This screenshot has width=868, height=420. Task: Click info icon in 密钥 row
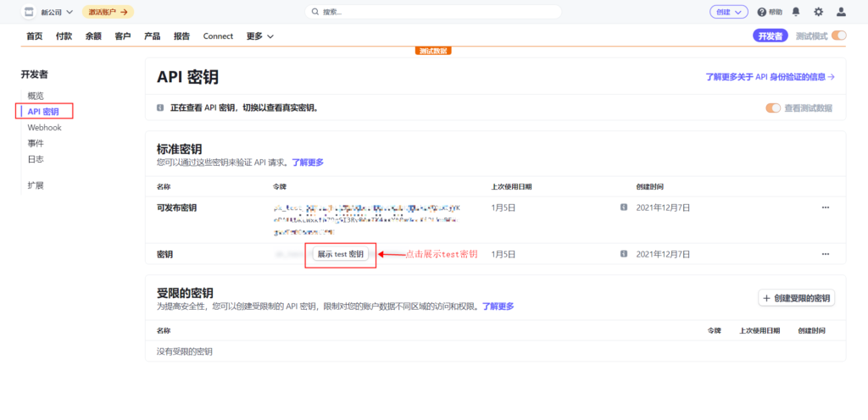click(x=624, y=254)
